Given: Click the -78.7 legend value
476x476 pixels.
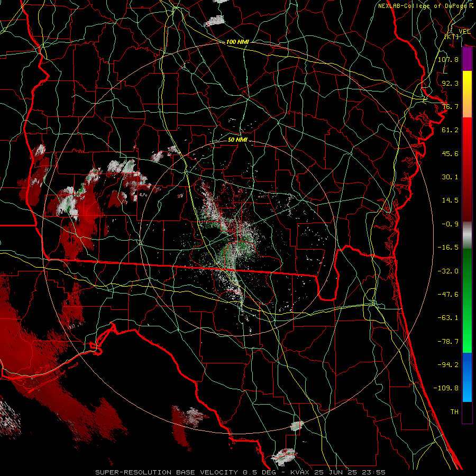Looking at the screenshot, I should pos(448,342).
